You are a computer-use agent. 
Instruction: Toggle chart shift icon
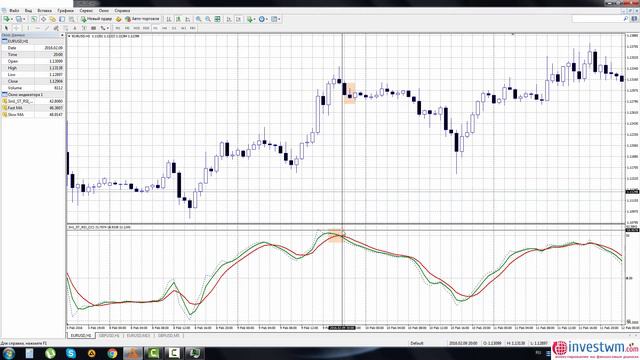click(238, 19)
